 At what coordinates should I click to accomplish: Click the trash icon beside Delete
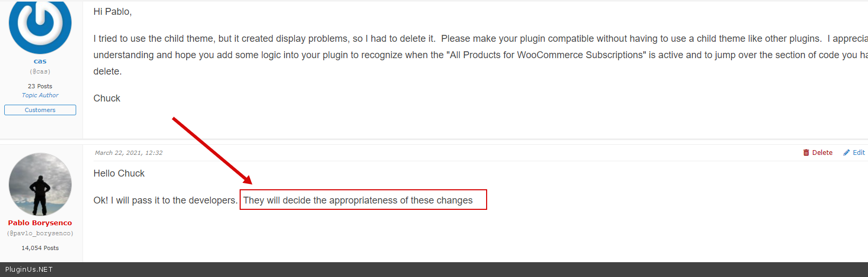[x=806, y=153]
